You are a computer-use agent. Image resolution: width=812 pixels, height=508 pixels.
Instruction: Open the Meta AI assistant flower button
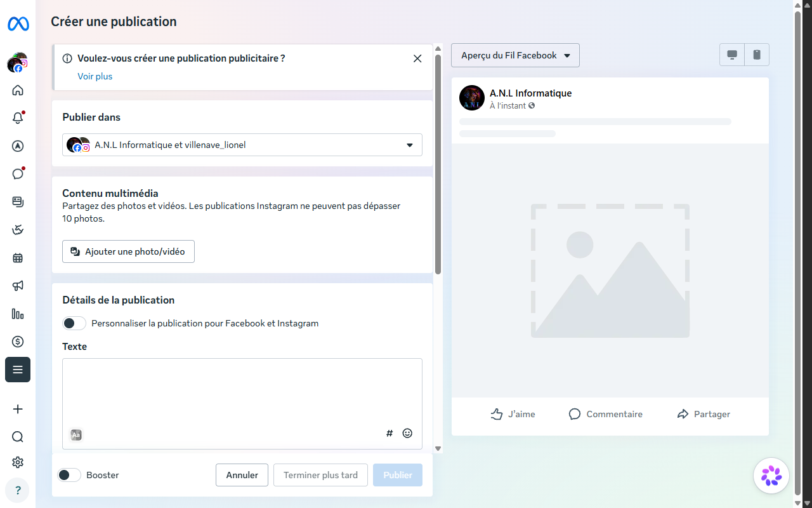(771, 476)
